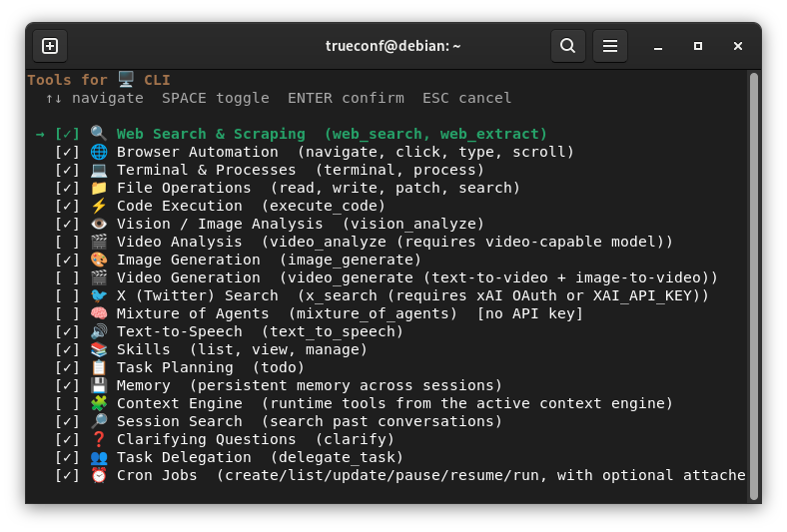
Task: Open terminal search with magnifier icon
Action: (567, 46)
